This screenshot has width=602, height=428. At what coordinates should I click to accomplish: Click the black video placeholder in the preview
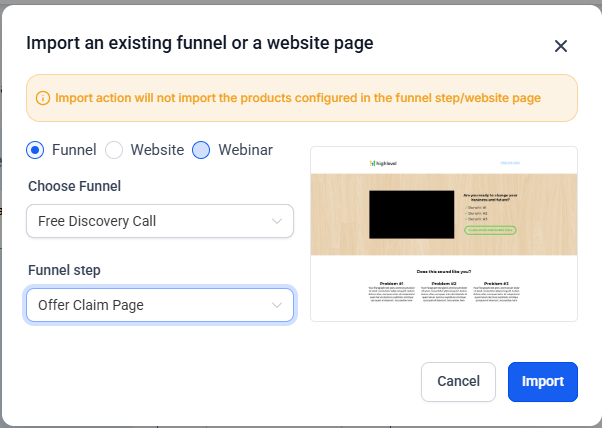point(409,214)
